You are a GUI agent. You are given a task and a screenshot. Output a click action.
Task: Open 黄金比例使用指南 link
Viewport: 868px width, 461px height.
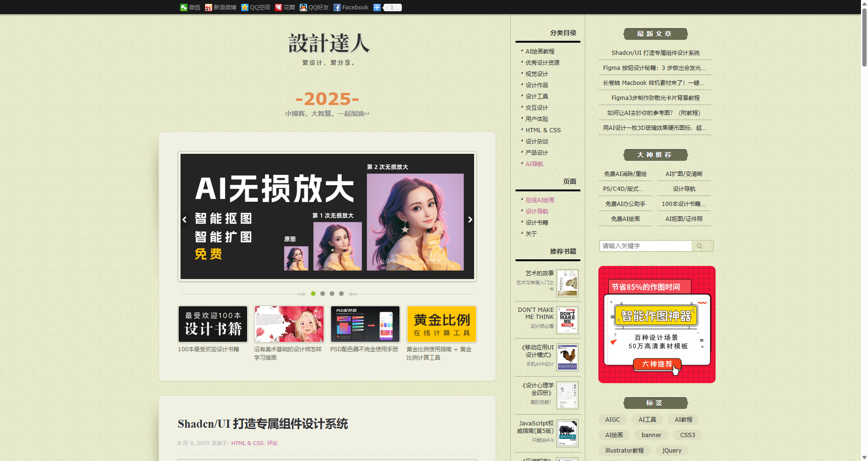(439, 354)
